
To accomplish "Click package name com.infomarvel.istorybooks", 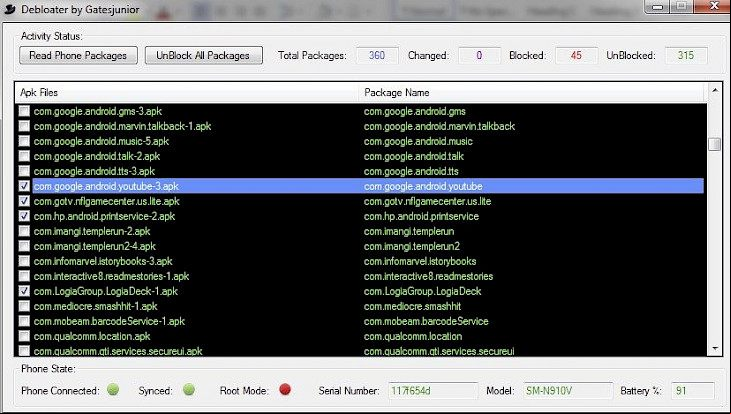I will 420,261.
